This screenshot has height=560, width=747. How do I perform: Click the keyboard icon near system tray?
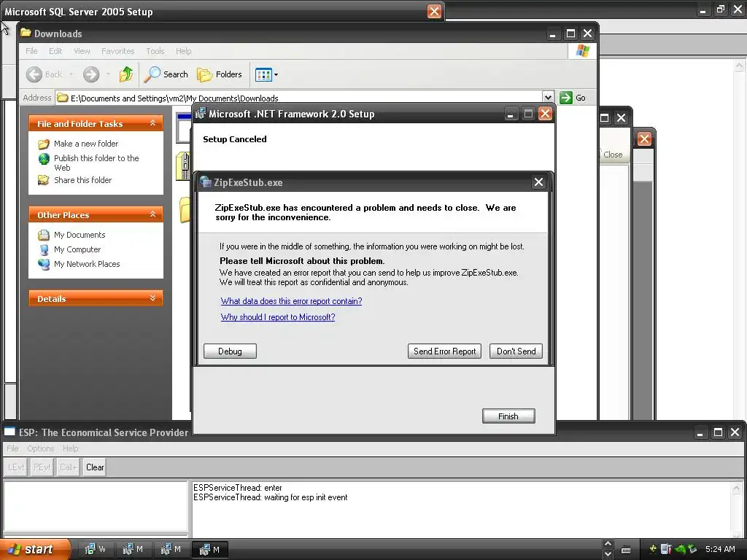(626, 550)
